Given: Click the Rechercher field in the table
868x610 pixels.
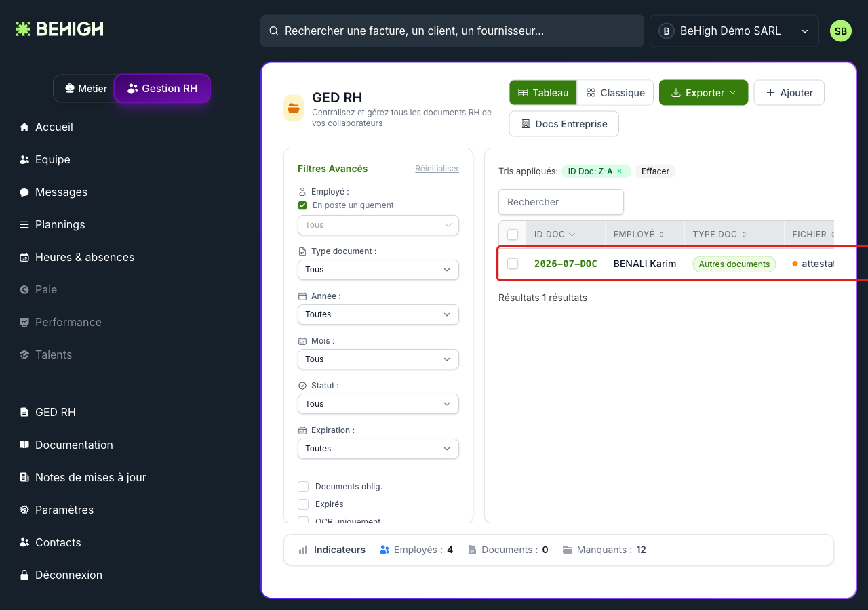Looking at the screenshot, I should (x=561, y=202).
